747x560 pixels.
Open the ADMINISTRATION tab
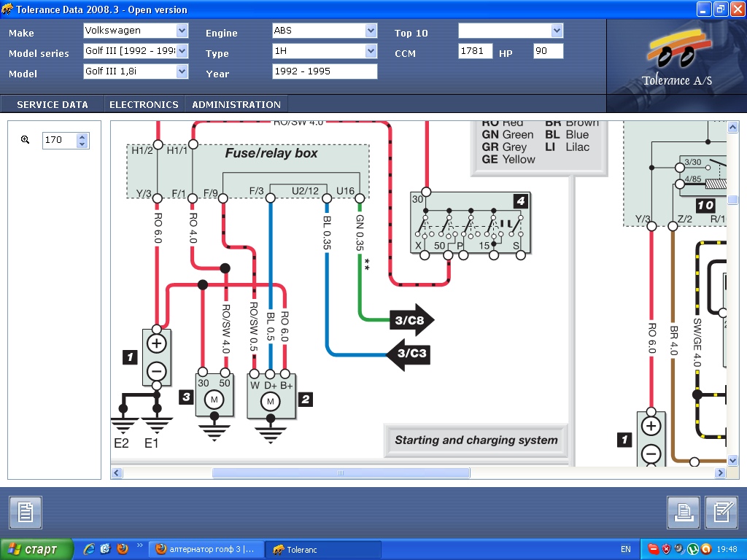[236, 104]
